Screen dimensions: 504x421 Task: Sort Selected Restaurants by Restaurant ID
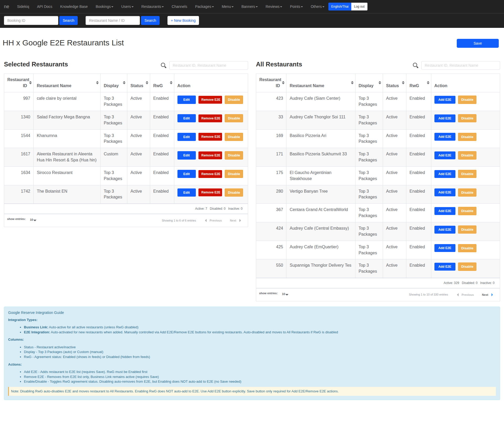click(30, 83)
